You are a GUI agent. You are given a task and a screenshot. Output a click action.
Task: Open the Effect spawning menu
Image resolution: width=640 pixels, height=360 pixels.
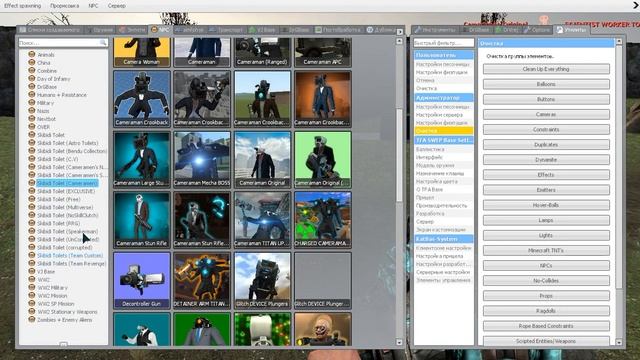pyautogui.click(x=22, y=6)
